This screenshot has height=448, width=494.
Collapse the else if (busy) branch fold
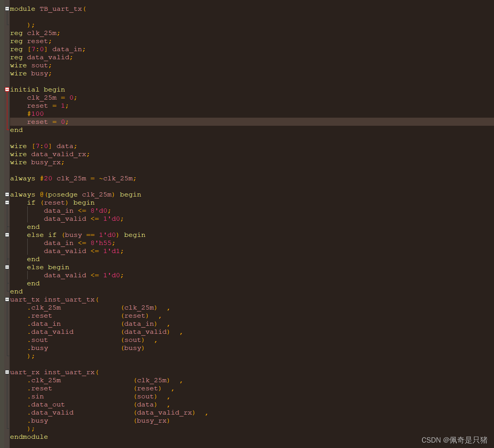click(6, 235)
